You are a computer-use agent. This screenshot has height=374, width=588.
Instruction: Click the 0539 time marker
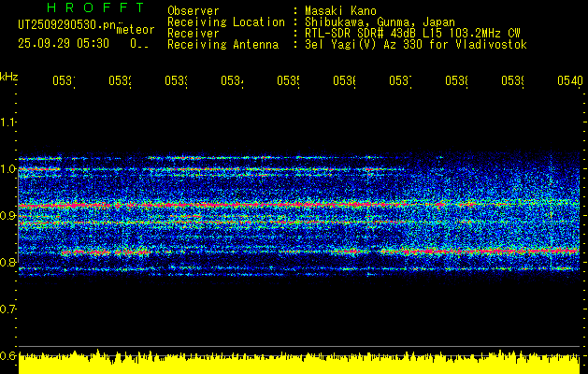click(512, 80)
